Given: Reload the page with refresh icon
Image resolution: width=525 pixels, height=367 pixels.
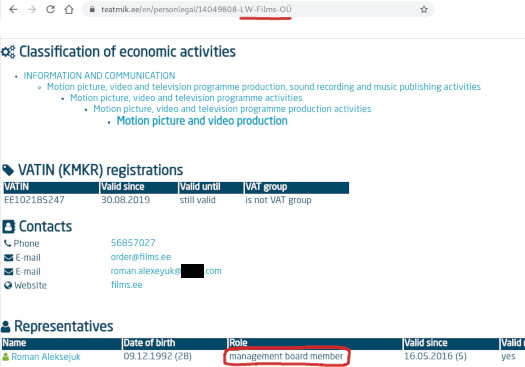Looking at the screenshot, I should point(50,9).
